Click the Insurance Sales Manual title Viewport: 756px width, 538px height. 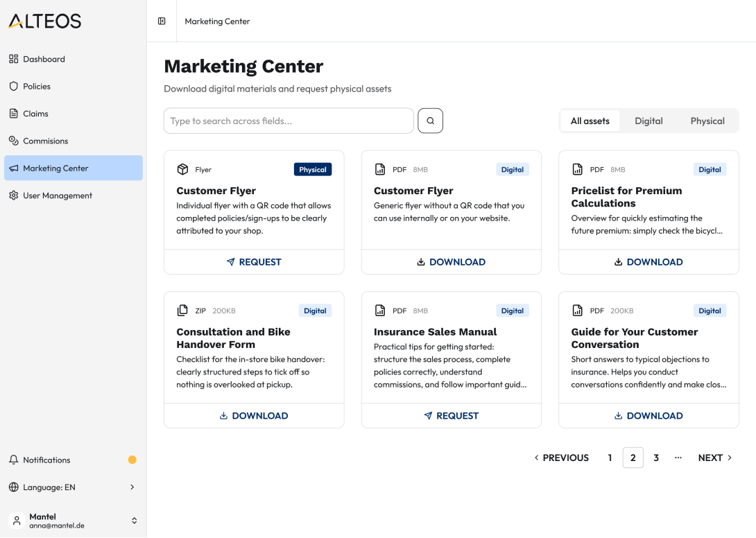pos(435,331)
